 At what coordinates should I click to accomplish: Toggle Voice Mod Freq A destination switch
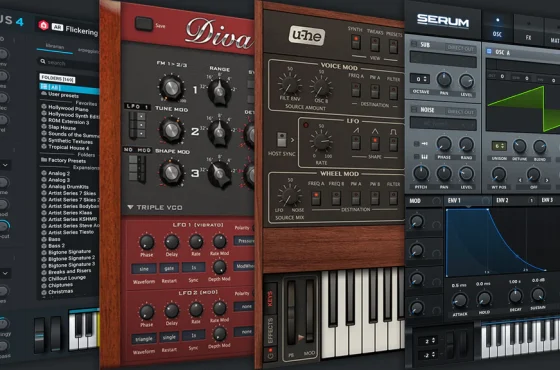[x=356, y=90]
